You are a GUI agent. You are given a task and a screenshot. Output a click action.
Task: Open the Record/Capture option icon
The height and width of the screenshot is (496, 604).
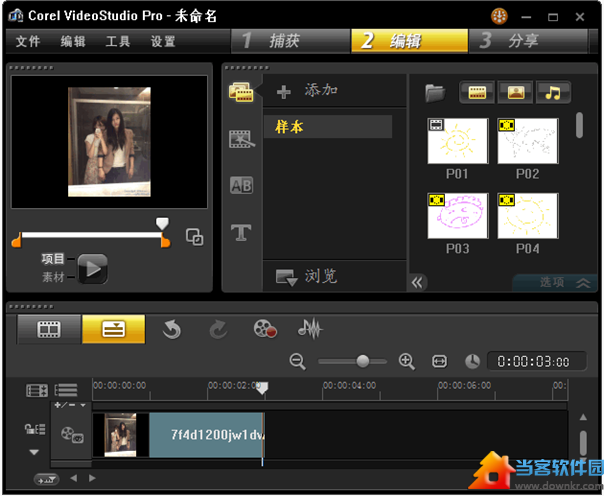(x=264, y=329)
